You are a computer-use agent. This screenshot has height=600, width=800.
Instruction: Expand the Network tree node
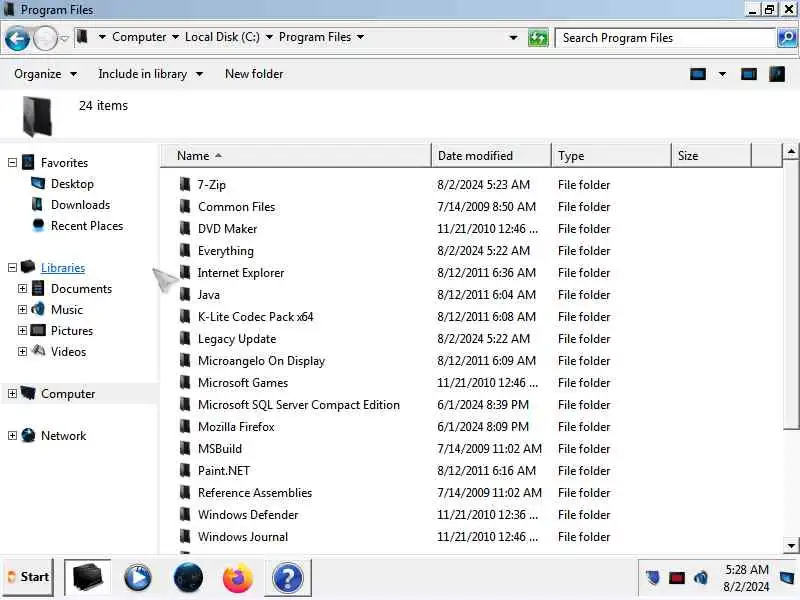pyautogui.click(x=13, y=435)
